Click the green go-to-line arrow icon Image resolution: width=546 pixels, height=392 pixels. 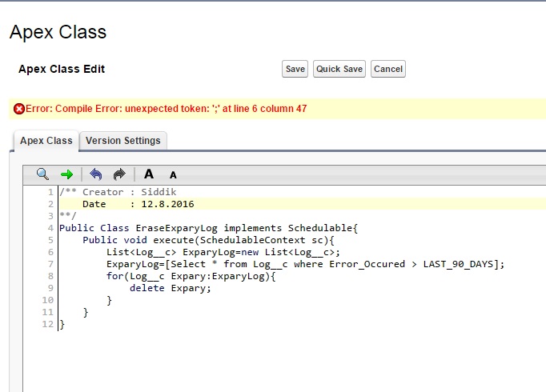point(66,174)
